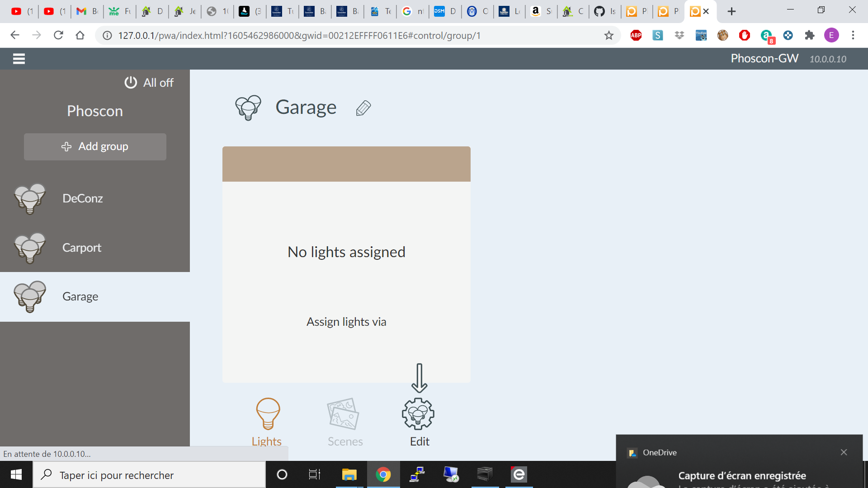Open the AdBlock Plus extension
This screenshot has height=488, width=868.
636,35
